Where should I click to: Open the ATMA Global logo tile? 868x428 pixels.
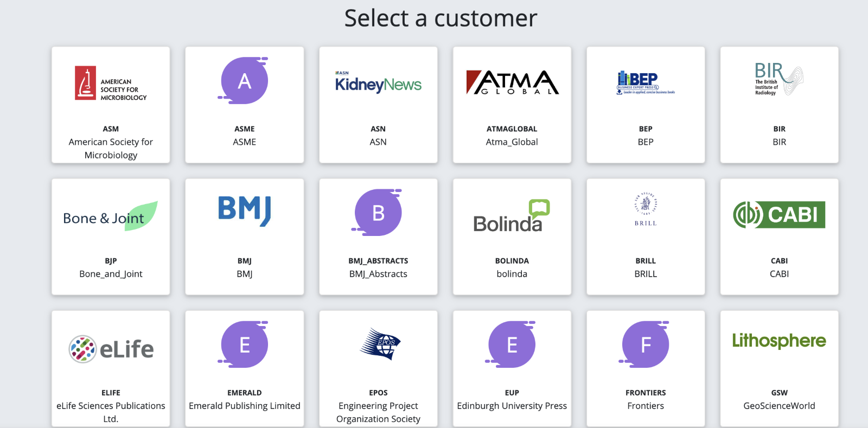tap(512, 82)
